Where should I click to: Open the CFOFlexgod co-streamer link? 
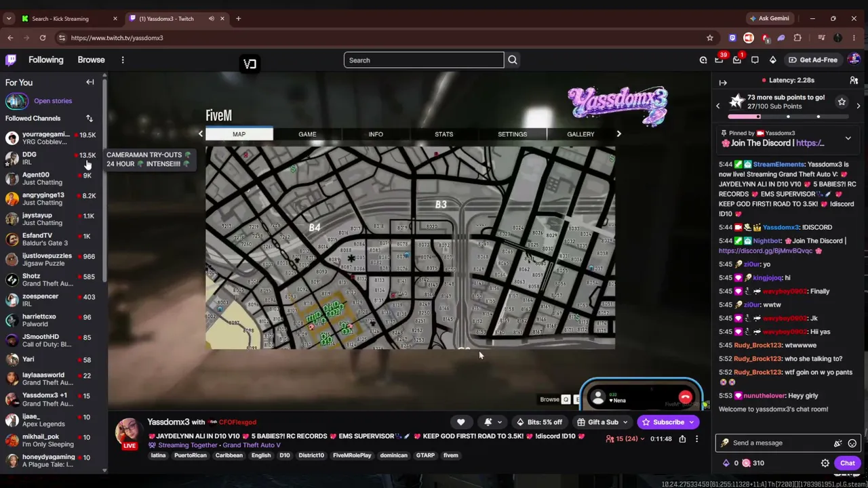coord(237,422)
